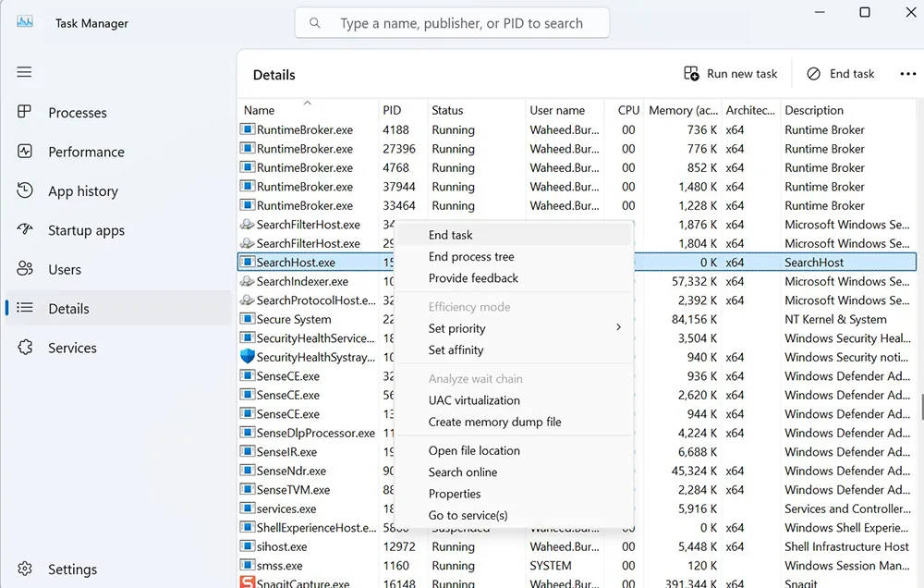Click the search magnifier icon
This screenshot has height=588, width=924.
(x=315, y=22)
